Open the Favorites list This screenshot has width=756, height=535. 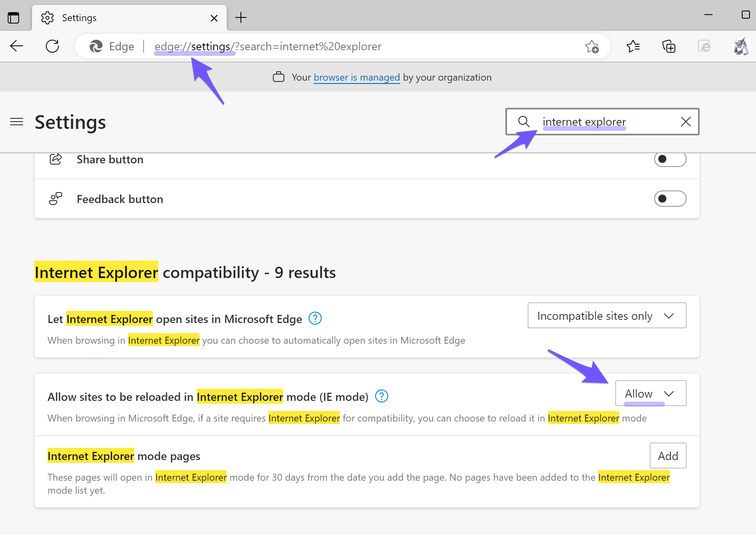pos(633,47)
